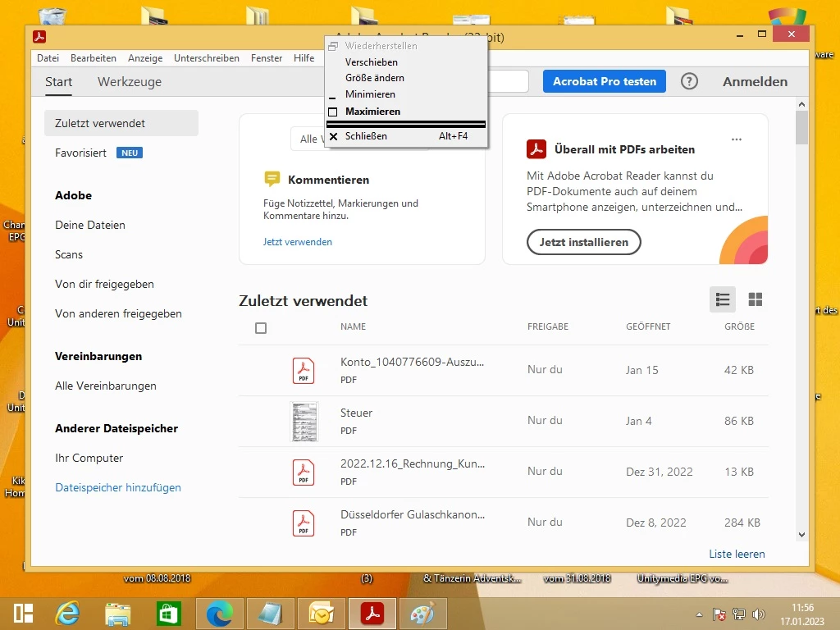The height and width of the screenshot is (630, 840).
Task: Sort list by GEÖFFNET column header
Action: [648, 326]
